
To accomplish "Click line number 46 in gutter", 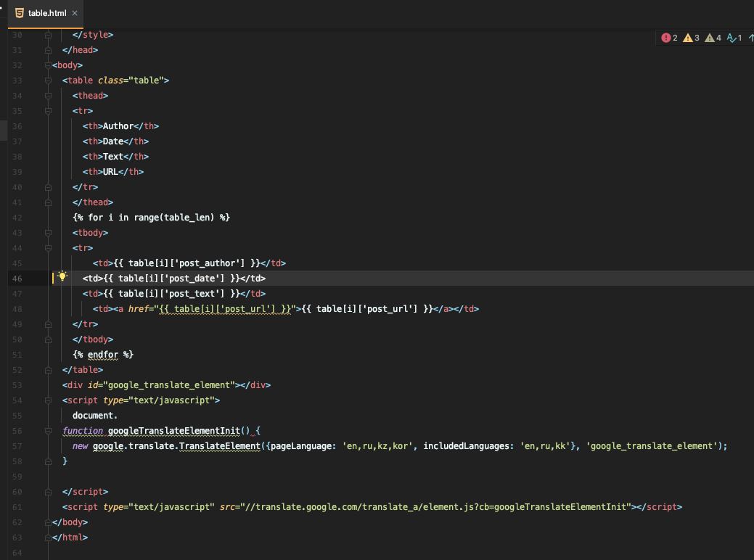I will pyautogui.click(x=17, y=279).
